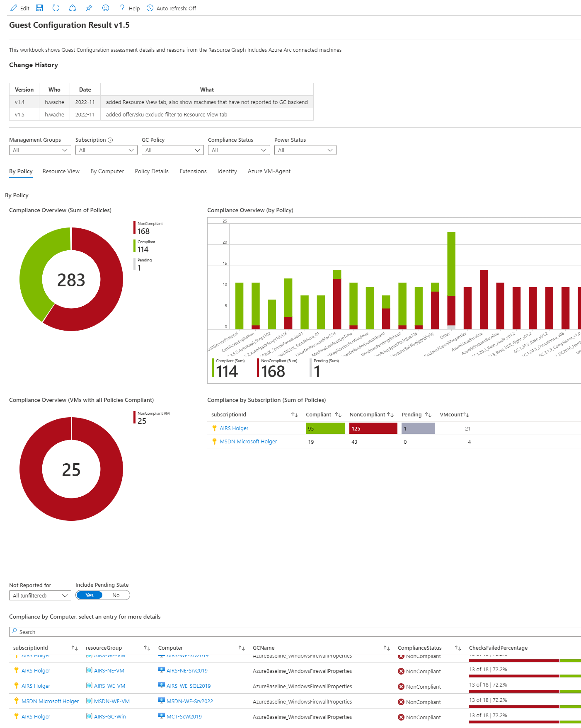The image size is (581, 728).
Task: Sort computer table by resourceGroup
Action: 147,648
